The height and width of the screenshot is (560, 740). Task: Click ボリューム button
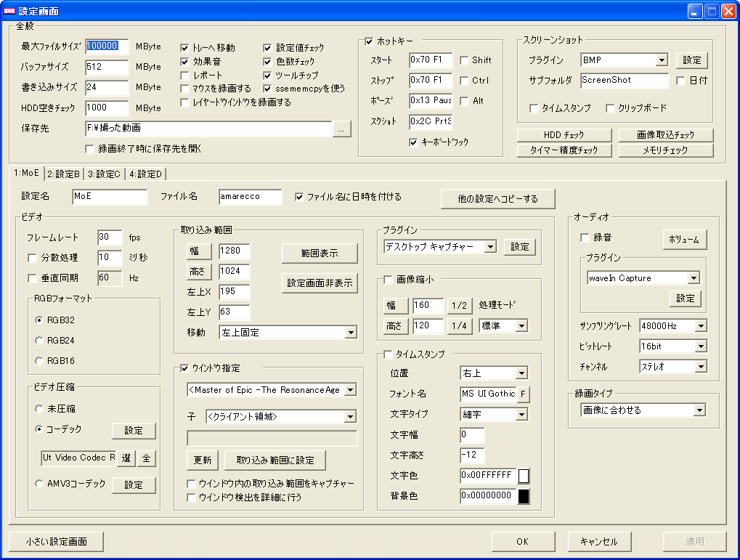(684, 240)
